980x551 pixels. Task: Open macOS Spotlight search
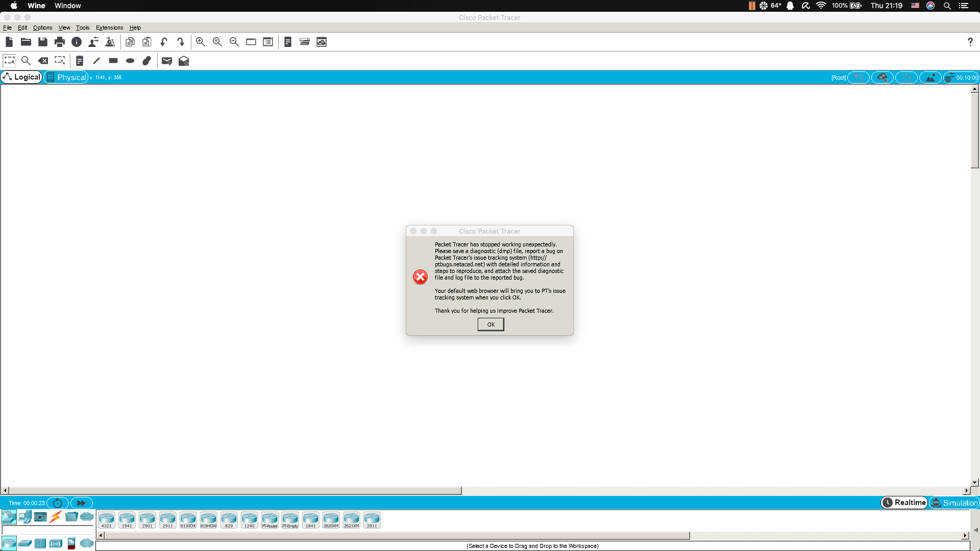coord(947,6)
